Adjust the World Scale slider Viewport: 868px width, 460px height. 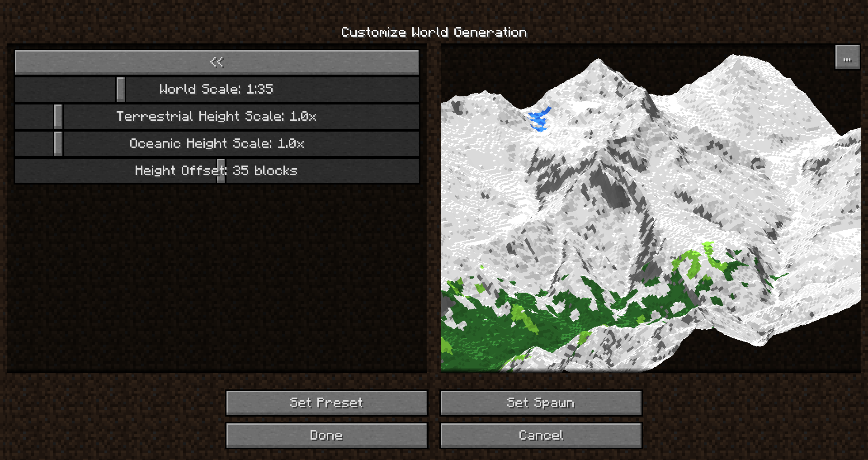pos(217,89)
